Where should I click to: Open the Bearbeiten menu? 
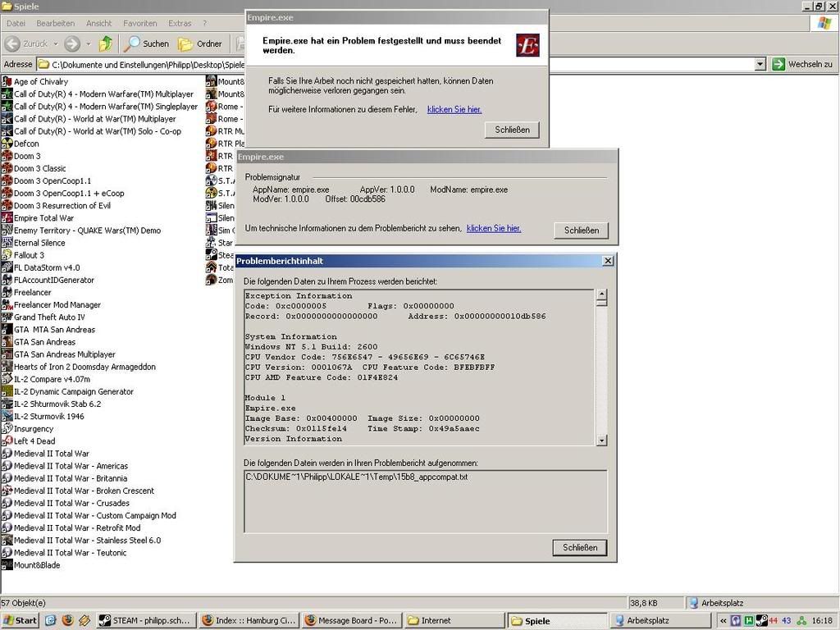[56, 23]
